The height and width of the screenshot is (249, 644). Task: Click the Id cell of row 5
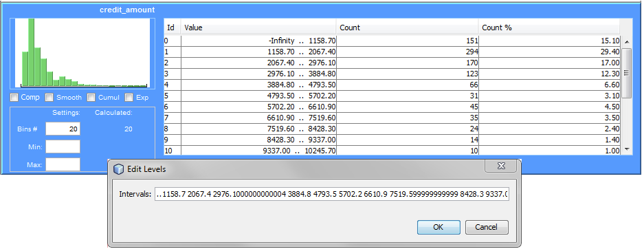coord(172,96)
